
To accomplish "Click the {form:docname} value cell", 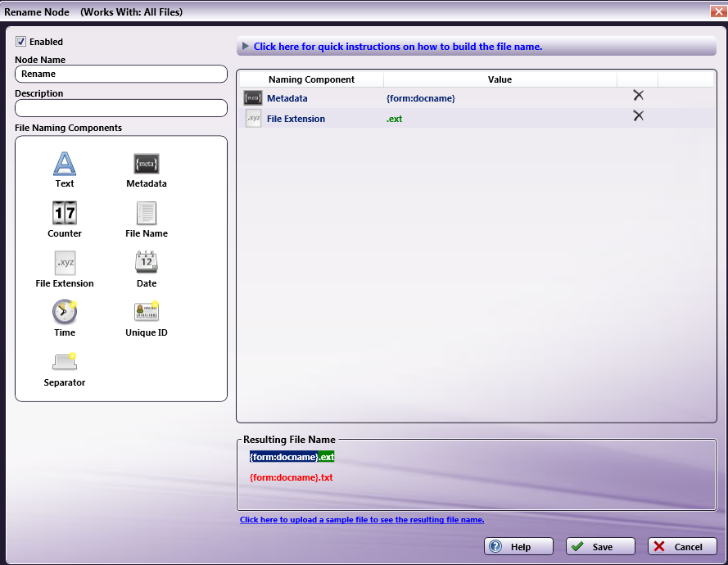I will click(x=421, y=98).
